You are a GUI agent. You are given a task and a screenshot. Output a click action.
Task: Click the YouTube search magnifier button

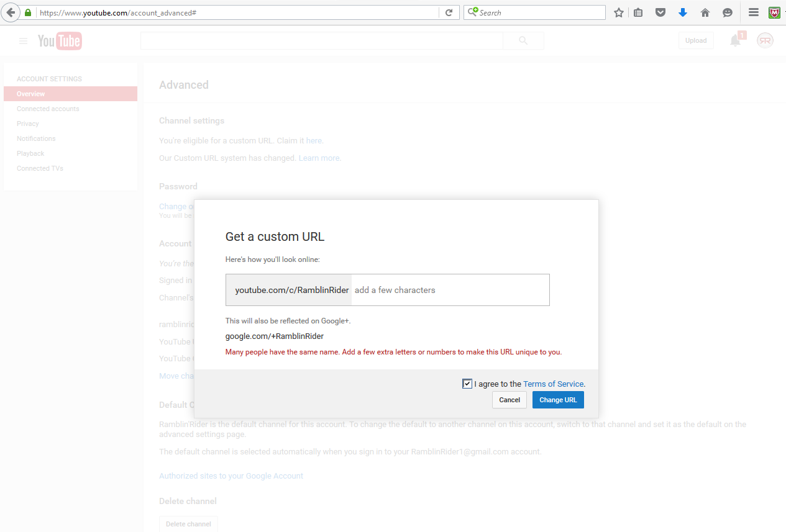[523, 40]
